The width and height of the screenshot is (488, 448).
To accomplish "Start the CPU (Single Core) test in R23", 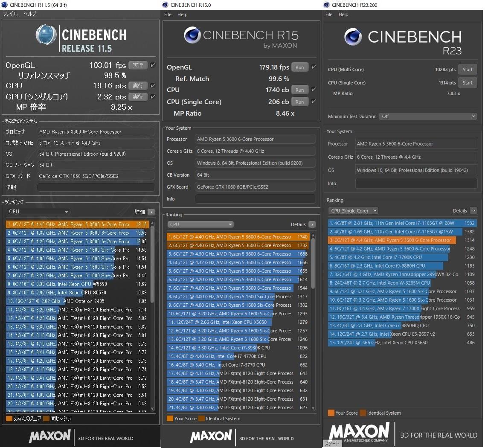I will click(x=468, y=82).
